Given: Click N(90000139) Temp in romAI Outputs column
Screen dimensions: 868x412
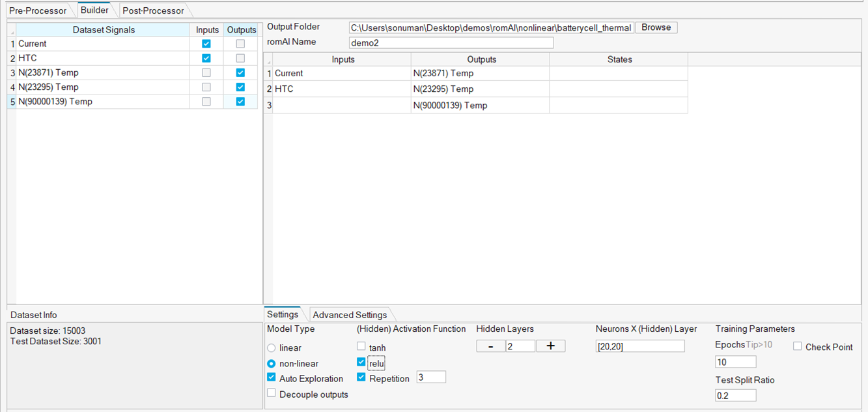Looking at the screenshot, I should point(480,105).
